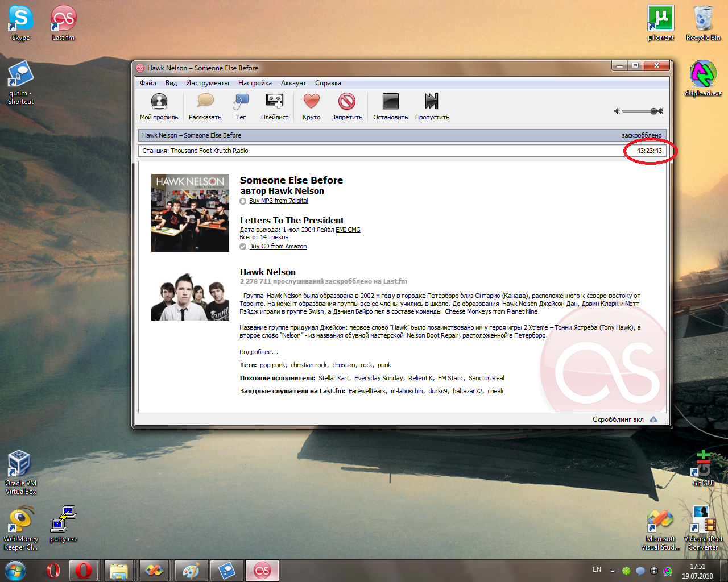The image size is (728, 582).
Task: Click the Скробблинг вкл status text
Action: pos(618,419)
